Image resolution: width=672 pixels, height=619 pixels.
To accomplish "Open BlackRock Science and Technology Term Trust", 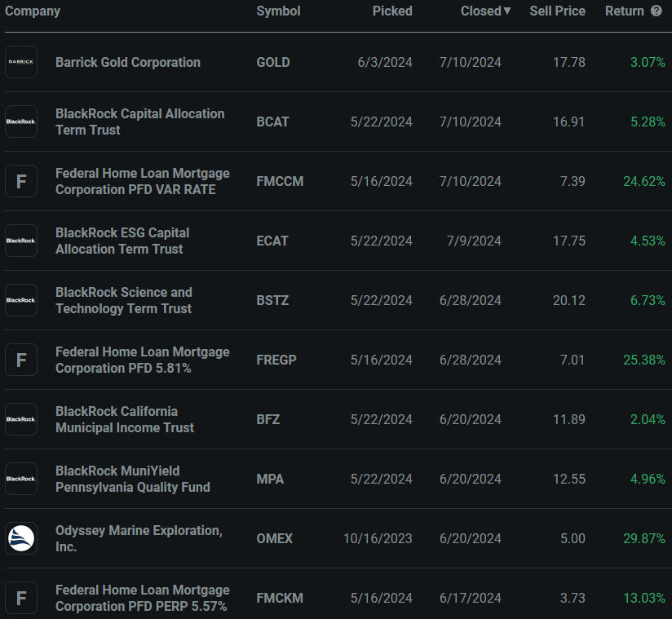I will tap(124, 300).
